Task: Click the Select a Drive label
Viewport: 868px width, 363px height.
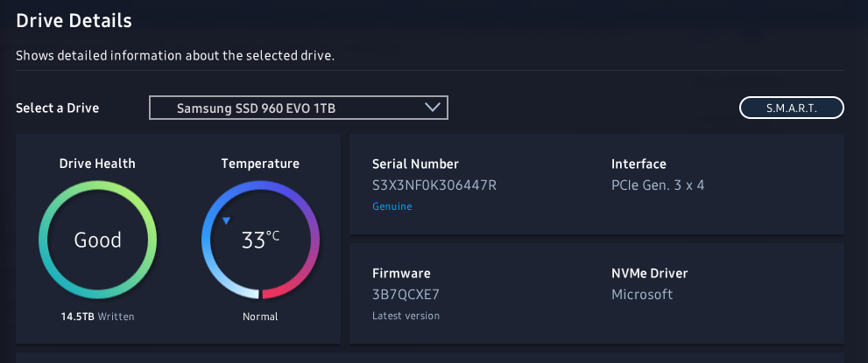Action: click(57, 108)
